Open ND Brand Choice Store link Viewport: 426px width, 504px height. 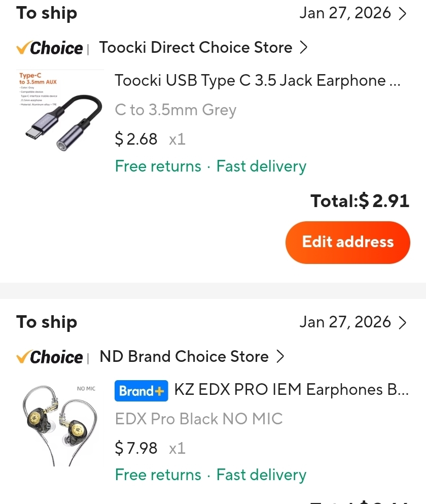(184, 357)
